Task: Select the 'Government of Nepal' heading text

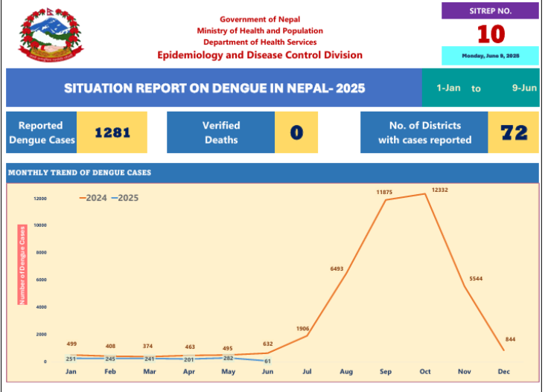Action: [260, 19]
